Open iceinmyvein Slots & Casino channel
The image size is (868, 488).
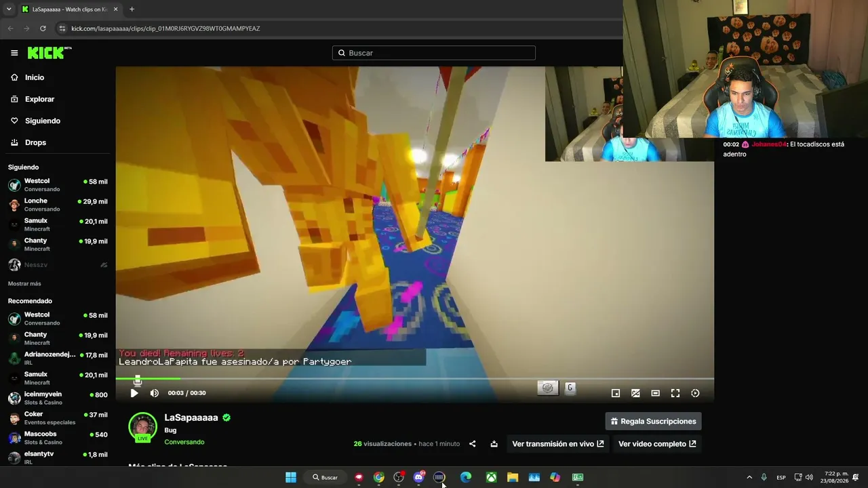[58, 398]
